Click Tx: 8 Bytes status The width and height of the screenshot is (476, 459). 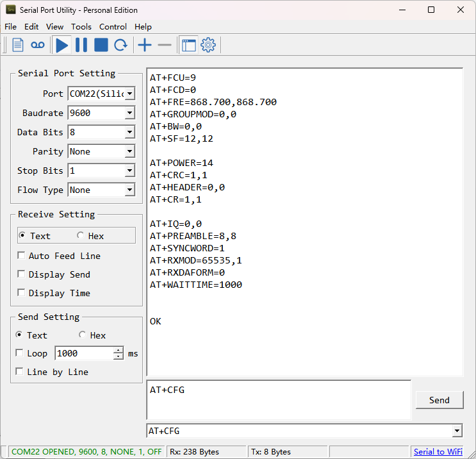[x=271, y=452]
